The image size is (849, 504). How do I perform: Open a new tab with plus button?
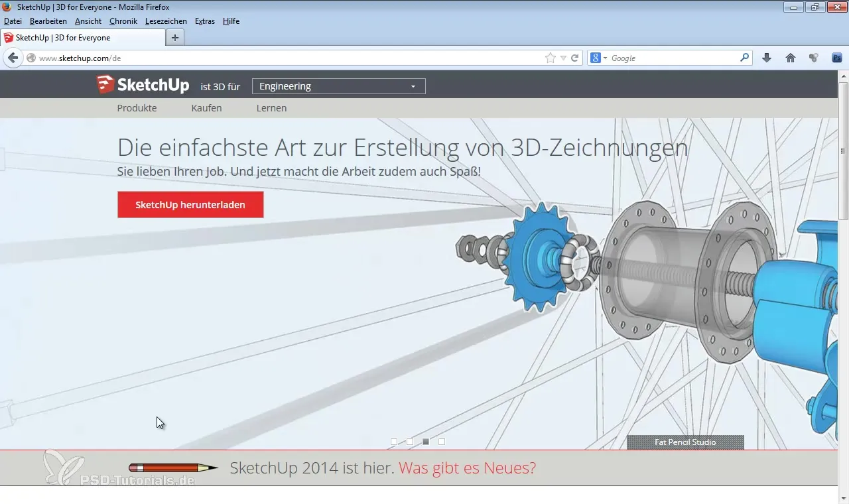(175, 38)
